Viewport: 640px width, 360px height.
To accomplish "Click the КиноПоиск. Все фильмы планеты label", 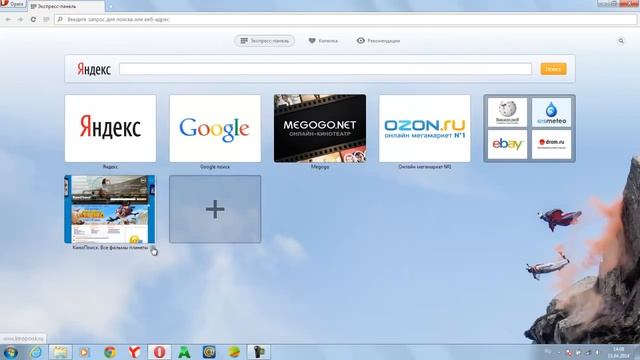I will click(x=110, y=247).
